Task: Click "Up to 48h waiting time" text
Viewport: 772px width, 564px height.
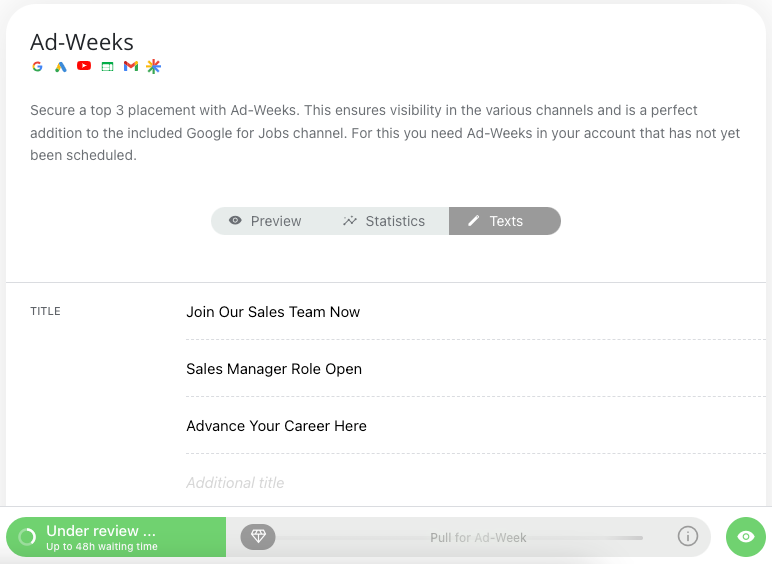Action: click(x=102, y=546)
